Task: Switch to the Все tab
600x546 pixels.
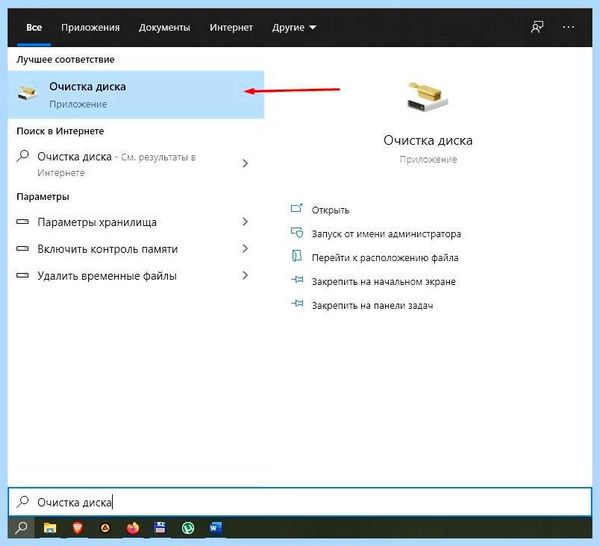Action: pyautogui.click(x=34, y=28)
